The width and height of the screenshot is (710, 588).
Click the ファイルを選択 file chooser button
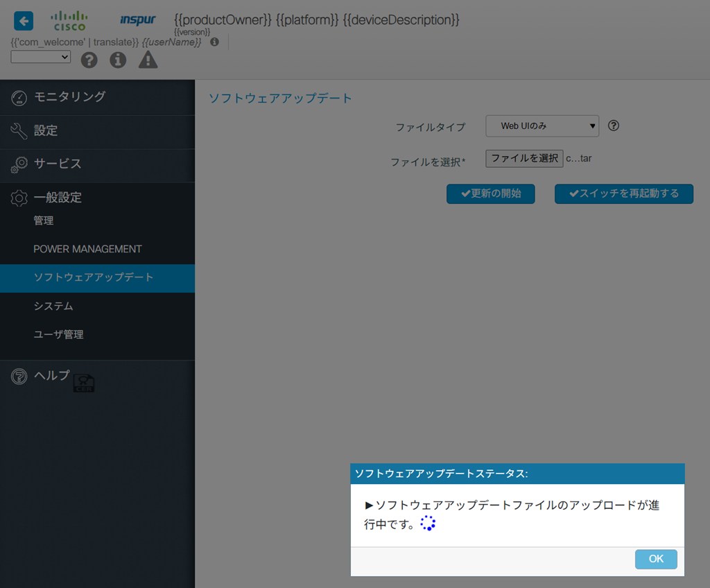point(524,158)
